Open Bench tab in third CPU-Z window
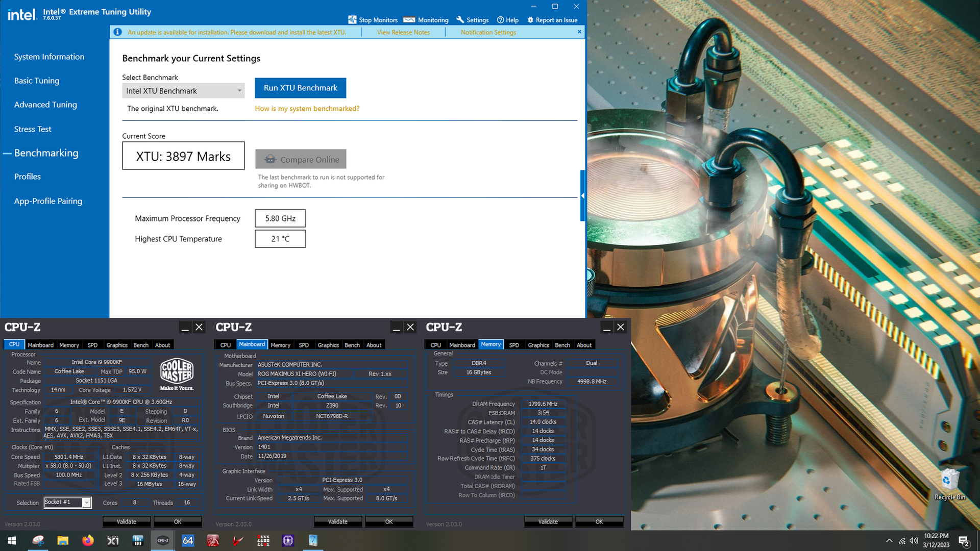The height and width of the screenshot is (551, 980). click(x=562, y=345)
